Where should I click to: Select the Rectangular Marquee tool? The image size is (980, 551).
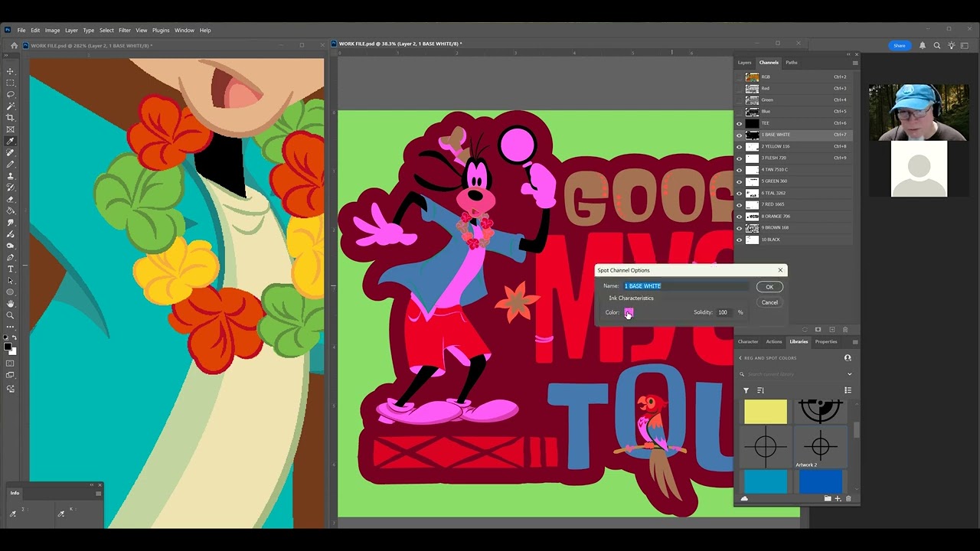pos(10,83)
